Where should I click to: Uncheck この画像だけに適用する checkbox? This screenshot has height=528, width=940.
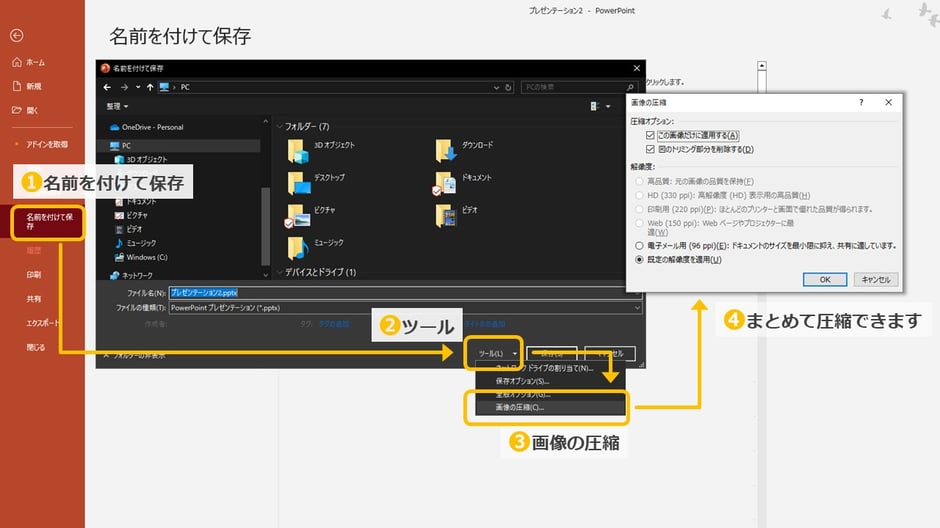(650, 135)
